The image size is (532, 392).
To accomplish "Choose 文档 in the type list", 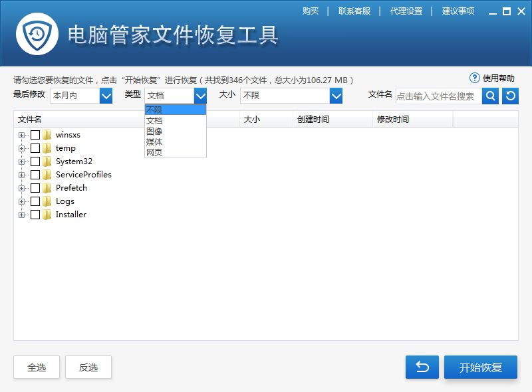I will [176, 120].
